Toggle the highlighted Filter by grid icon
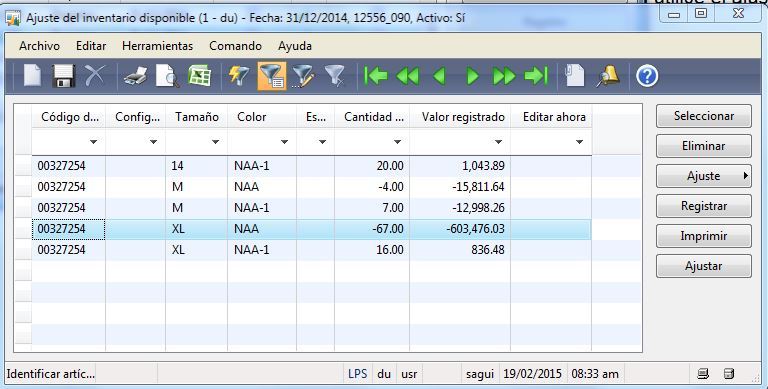 (x=272, y=76)
